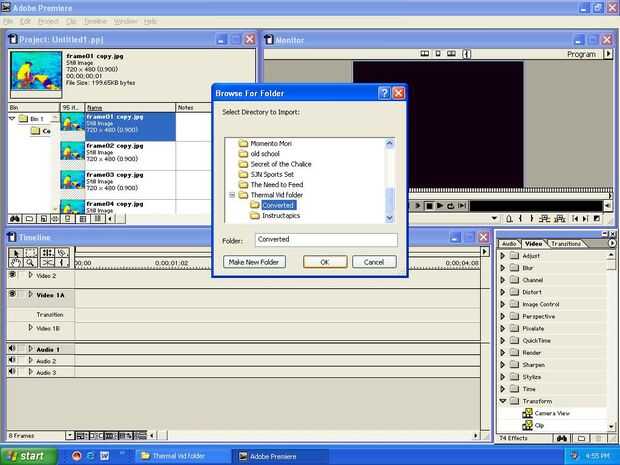Click the Find Effect binoculars in Effects palette
This screenshot has width=620, height=465.
(x=561, y=438)
